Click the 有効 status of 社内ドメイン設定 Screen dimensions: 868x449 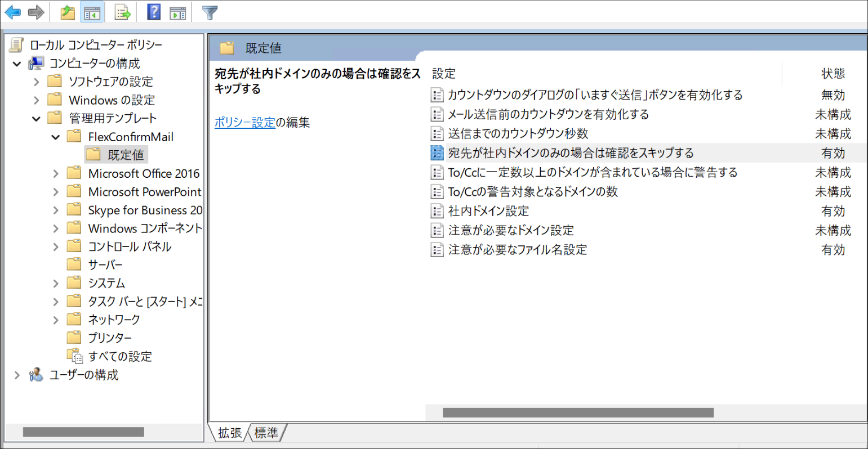(x=833, y=211)
